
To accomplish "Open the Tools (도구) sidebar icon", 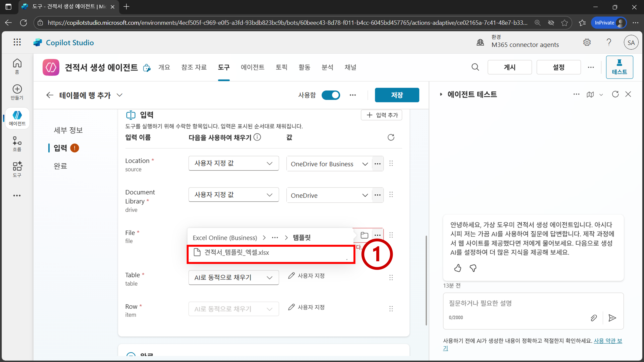I will coord(17,169).
